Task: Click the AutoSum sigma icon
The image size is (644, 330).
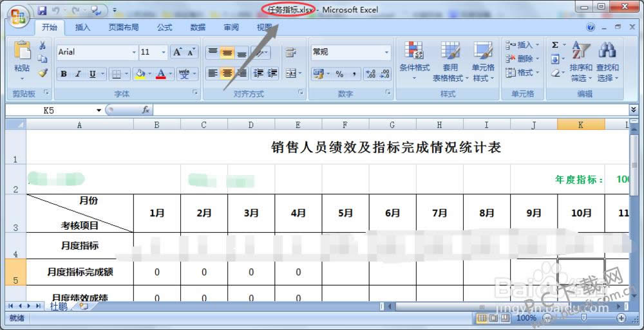Action: click(555, 45)
